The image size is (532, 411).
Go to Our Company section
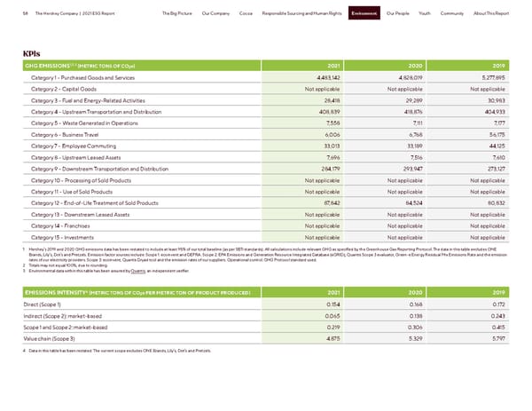[x=217, y=13]
